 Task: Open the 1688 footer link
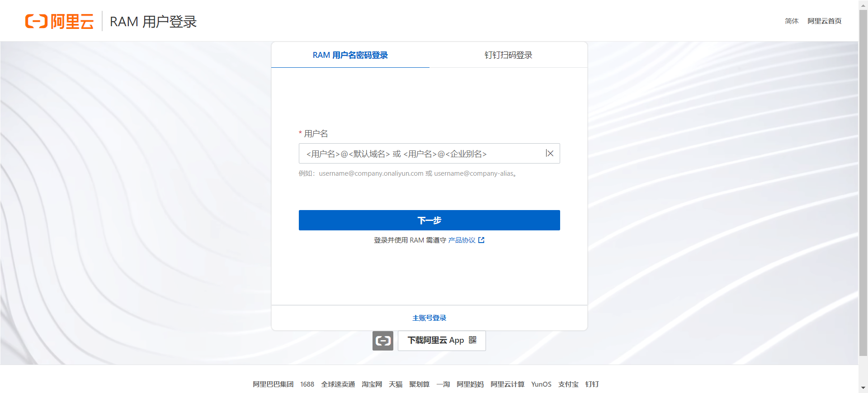(x=307, y=384)
